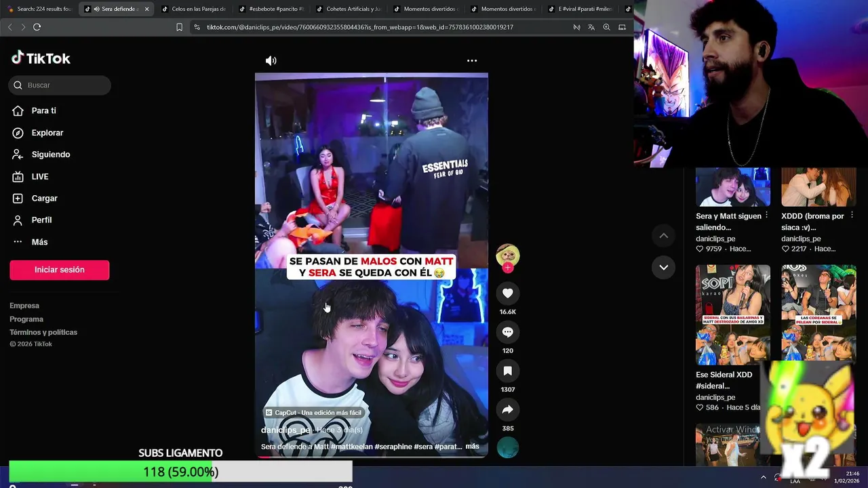Screen dimensions: 868x488
Task: Switch to Cohetes Artificiales tab
Action: [x=349, y=9]
